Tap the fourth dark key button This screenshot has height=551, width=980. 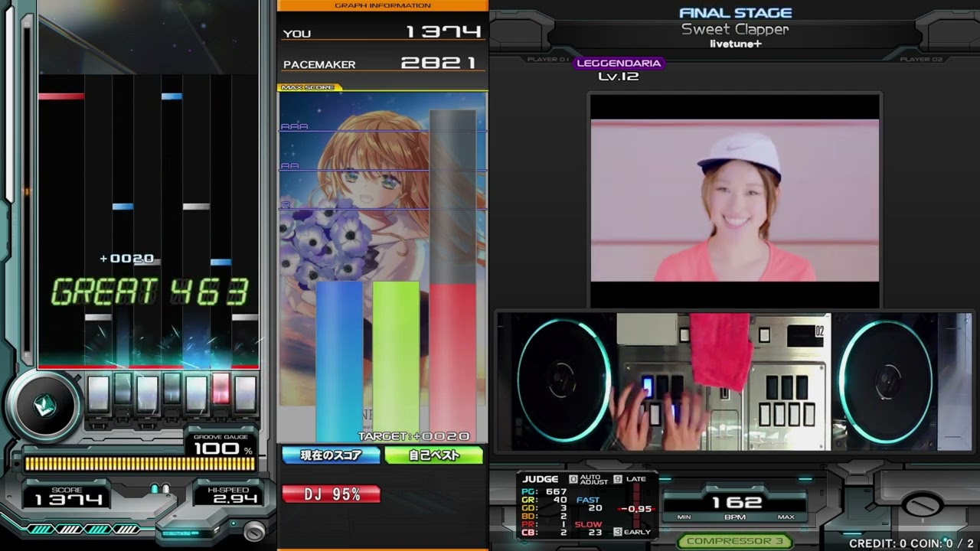171,389
